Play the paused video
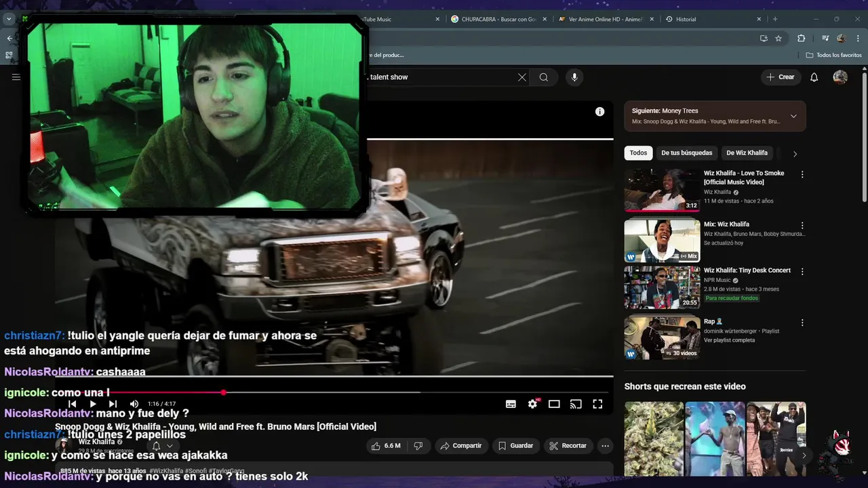Screen dimensions: 868x488 [x=93, y=404]
